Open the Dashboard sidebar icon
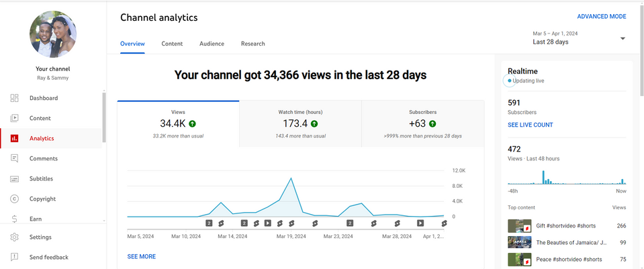The width and height of the screenshot is (644, 269). coord(15,98)
